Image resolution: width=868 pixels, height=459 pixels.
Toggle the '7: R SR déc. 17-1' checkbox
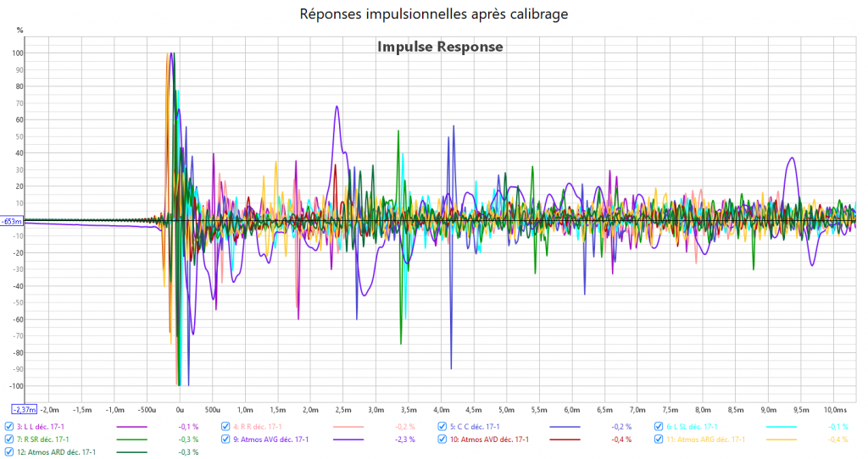click(x=9, y=440)
